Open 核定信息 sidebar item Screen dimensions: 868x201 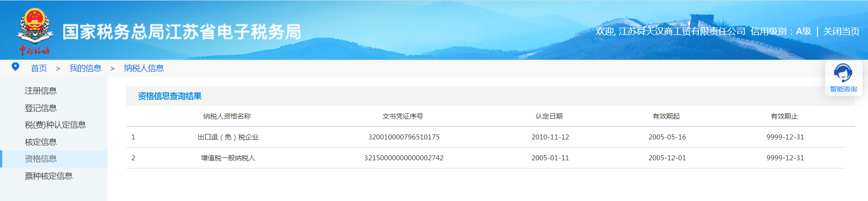point(41,142)
